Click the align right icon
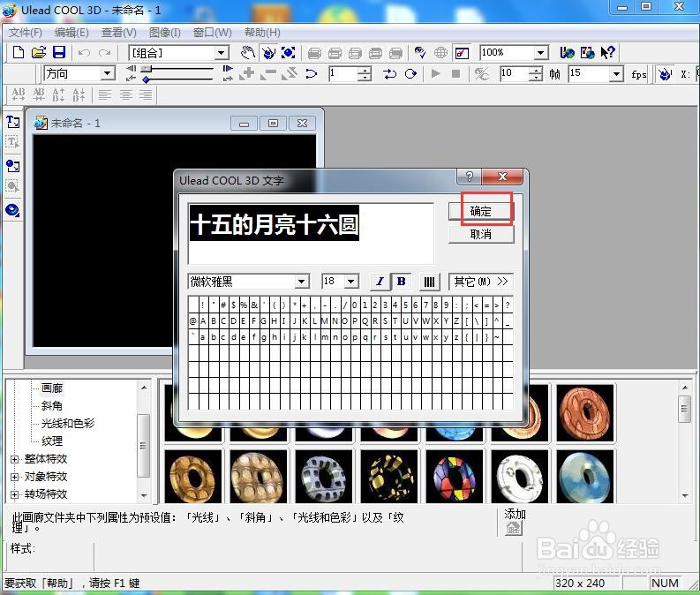Screen dimensions: 700x595 coord(146,94)
